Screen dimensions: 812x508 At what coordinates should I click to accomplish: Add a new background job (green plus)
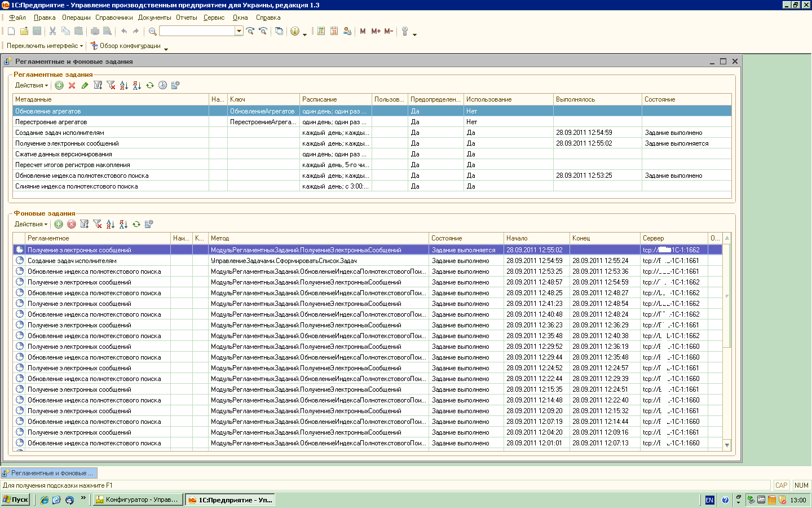point(59,224)
